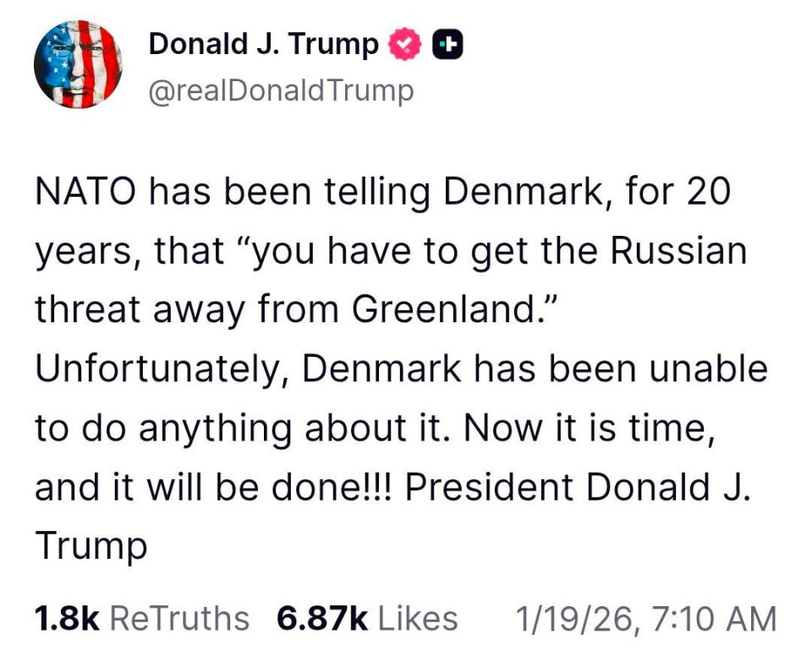Click the Donald J. Trump display name
The image size is (812, 667).
(x=263, y=43)
